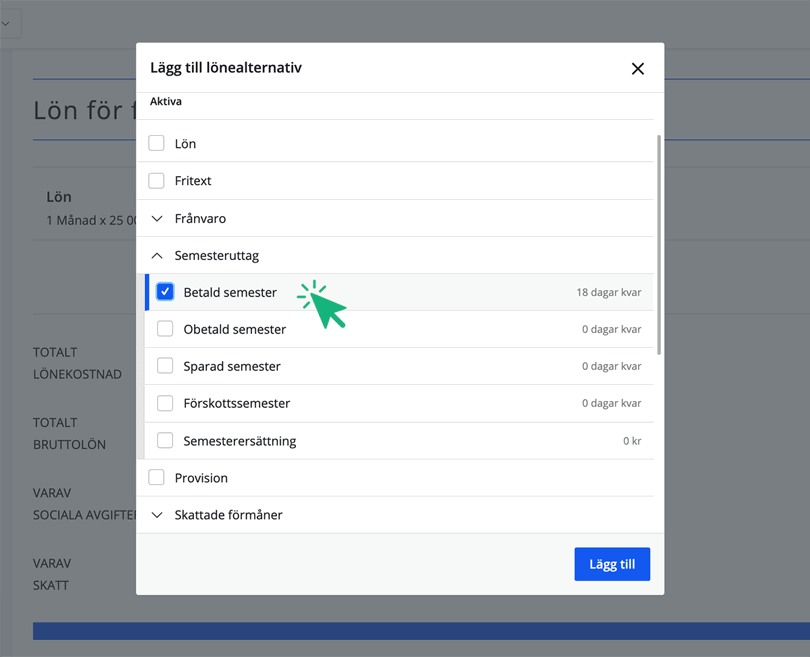The width and height of the screenshot is (810, 657).
Task: Close the Lägg till lönealternativ dialog
Action: click(637, 69)
